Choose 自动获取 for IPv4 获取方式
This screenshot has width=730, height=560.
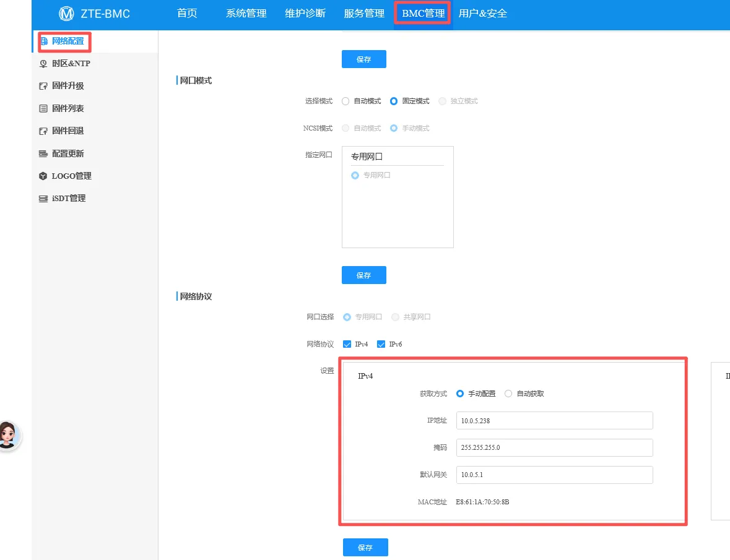point(508,394)
